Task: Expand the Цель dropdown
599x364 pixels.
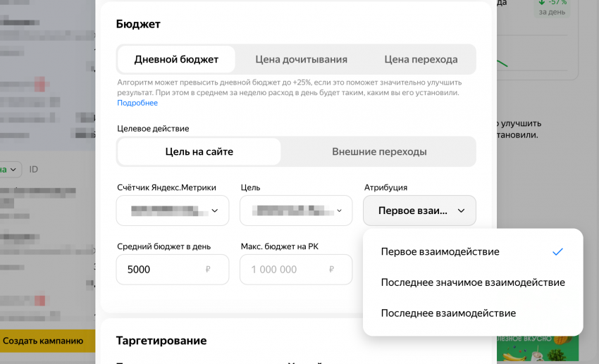Action: click(296, 211)
